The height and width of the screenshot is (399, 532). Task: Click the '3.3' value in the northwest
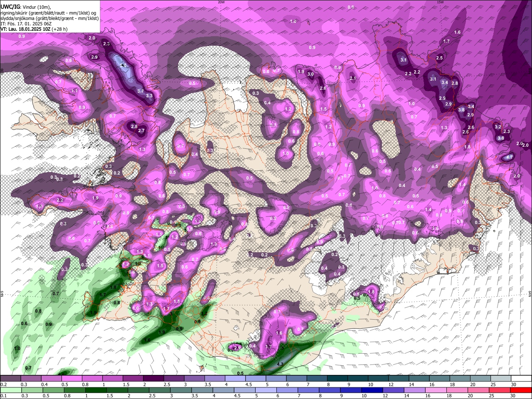click(150, 96)
